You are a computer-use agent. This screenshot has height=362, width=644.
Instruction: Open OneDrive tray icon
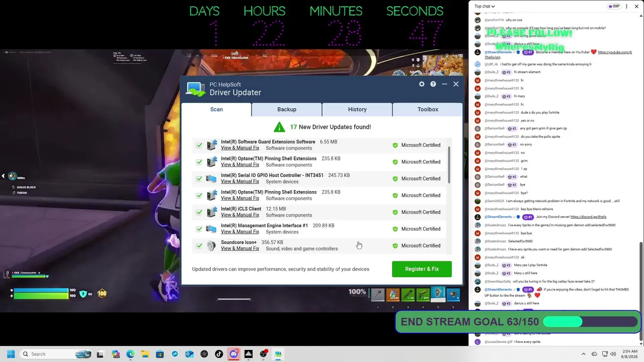tap(594, 354)
